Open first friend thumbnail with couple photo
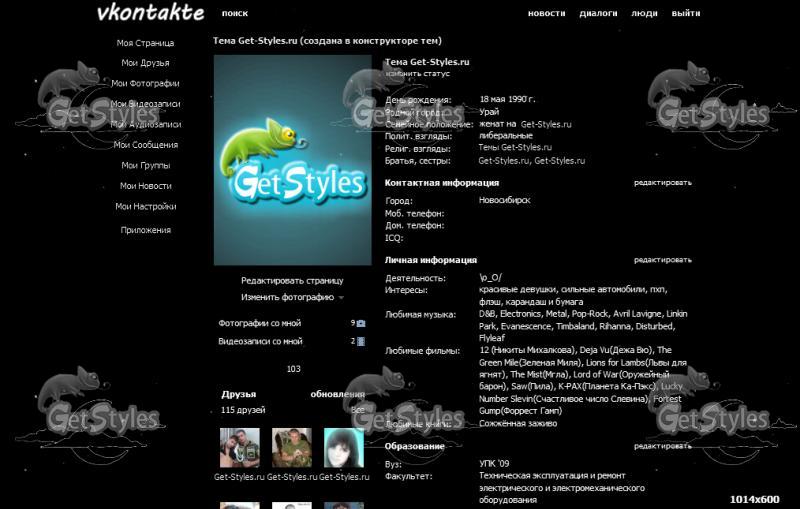The width and height of the screenshot is (800, 509). coord(239,448)
